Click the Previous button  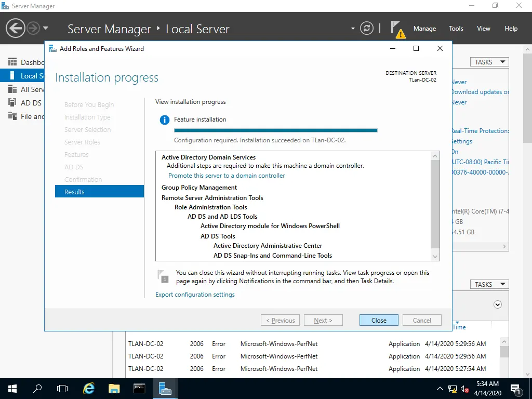pyautogui.click(x=280, y=320)
